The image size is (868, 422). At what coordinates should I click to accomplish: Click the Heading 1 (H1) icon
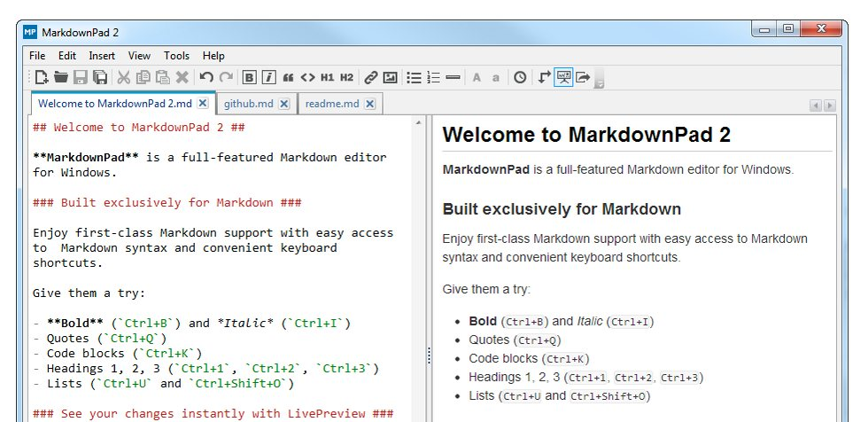point(327,77)
